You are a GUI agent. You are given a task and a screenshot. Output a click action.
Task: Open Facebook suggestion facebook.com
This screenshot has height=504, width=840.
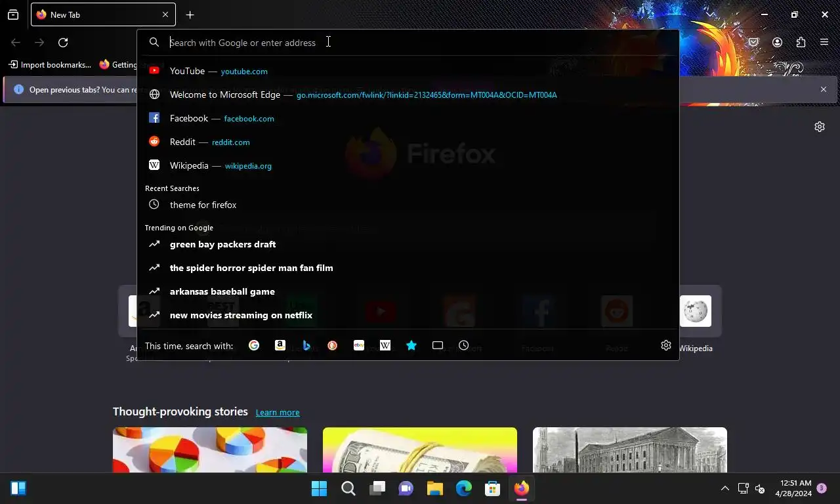408,118
